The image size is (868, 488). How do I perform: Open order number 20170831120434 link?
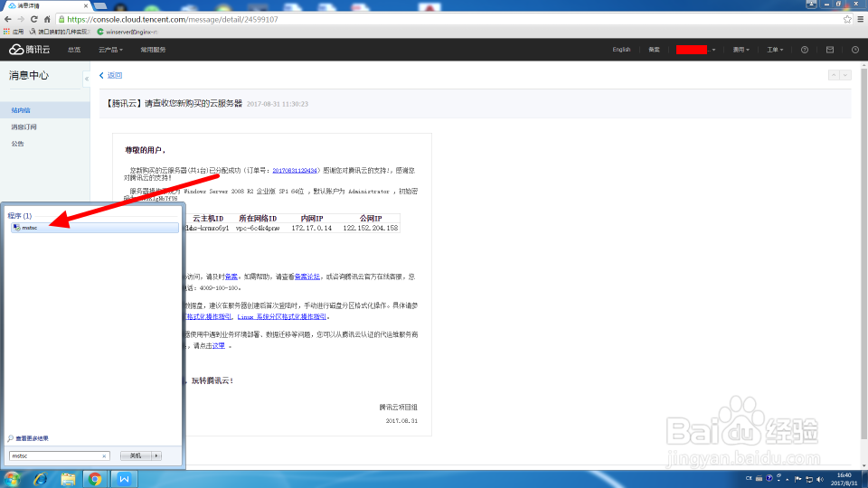(x=295, y=171)
